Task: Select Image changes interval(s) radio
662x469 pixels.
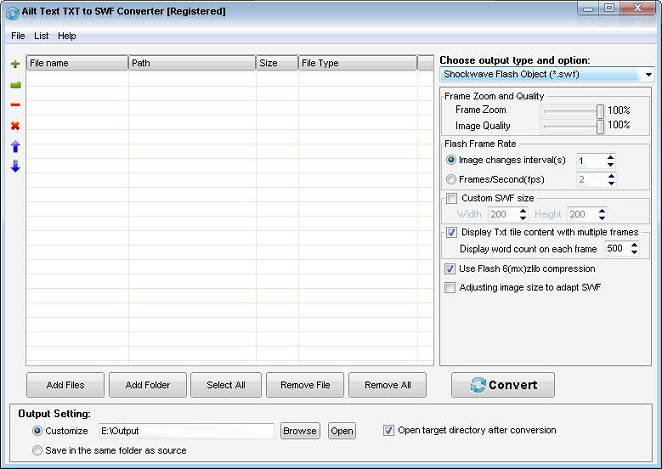Action: (x=451, y=160)
